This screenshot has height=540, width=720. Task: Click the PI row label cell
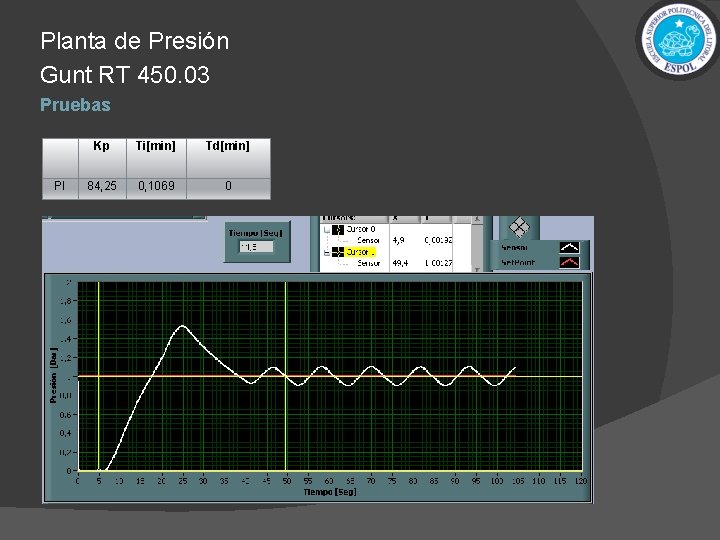(60, 188)
